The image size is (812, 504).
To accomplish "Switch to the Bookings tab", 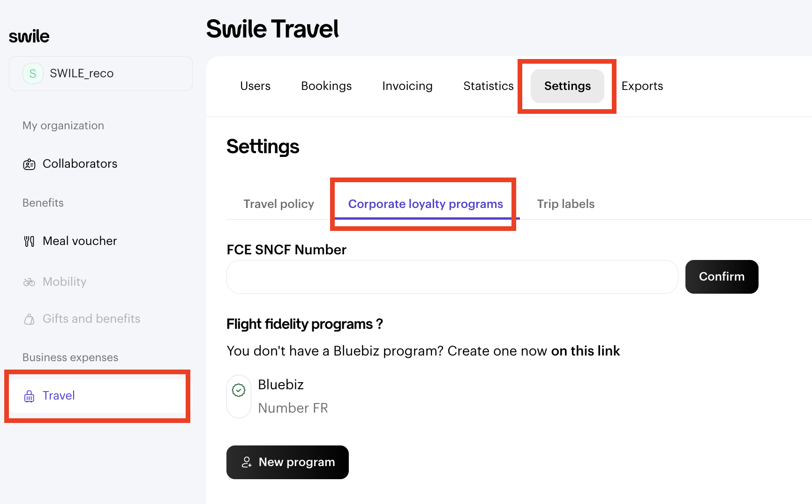I will tap(326, 86).
